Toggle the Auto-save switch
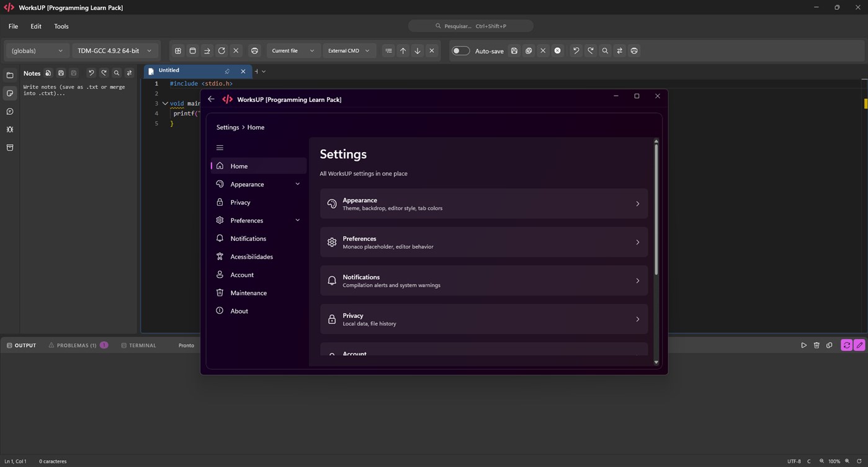868x467 pixels. coord(460,51)
